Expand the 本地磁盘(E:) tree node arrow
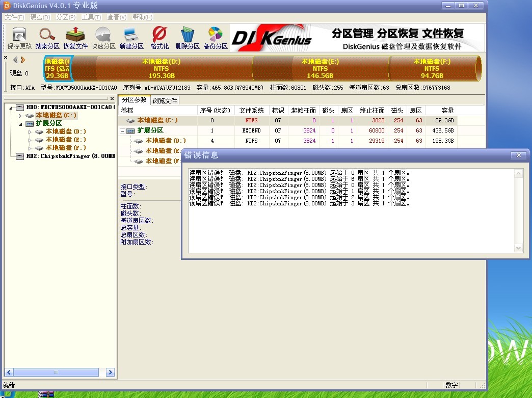 click(x=30, y=140)
